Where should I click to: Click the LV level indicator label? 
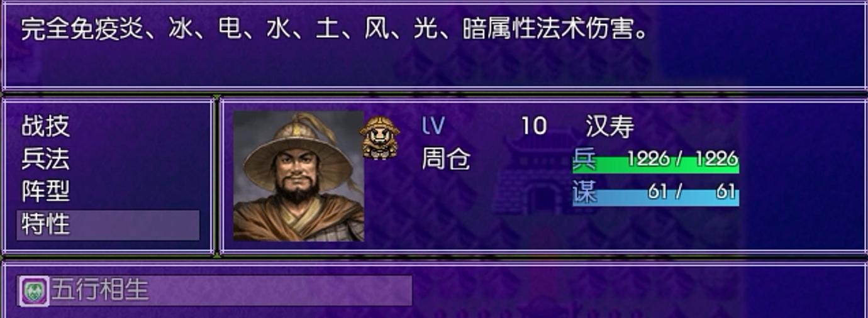433,126
